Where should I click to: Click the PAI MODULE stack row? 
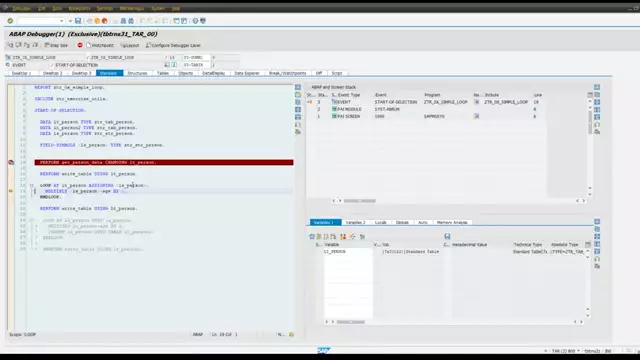pos(426,109)
